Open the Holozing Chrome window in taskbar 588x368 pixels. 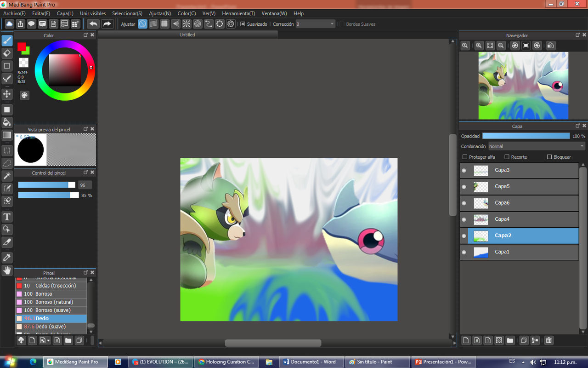[x=226, y=362]
